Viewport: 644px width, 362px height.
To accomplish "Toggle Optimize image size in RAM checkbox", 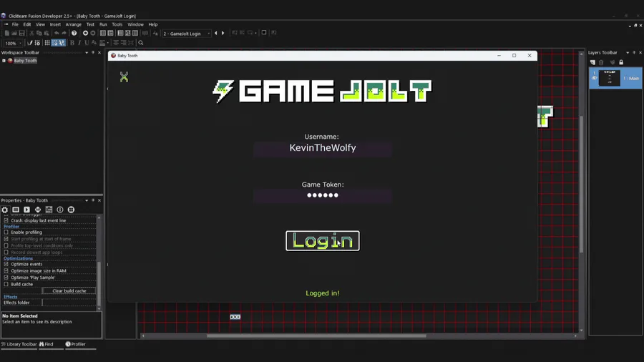I will pos(6,271).
